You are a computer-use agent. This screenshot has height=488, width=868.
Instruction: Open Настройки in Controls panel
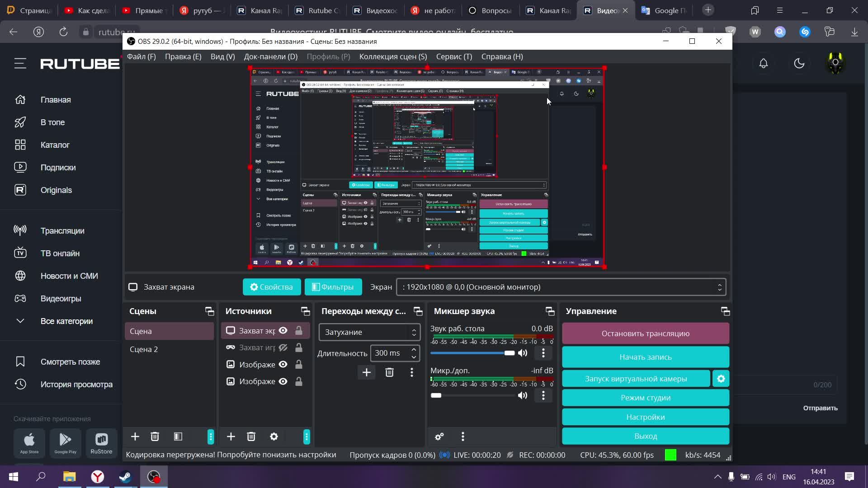pyautogui.click(x=646, y=417)
